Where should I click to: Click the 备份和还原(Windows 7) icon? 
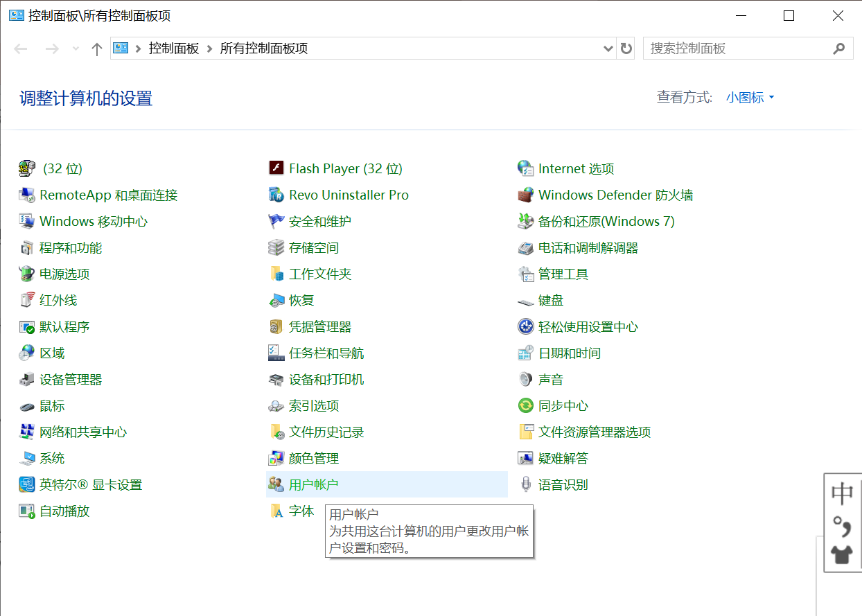coord(526,221)
